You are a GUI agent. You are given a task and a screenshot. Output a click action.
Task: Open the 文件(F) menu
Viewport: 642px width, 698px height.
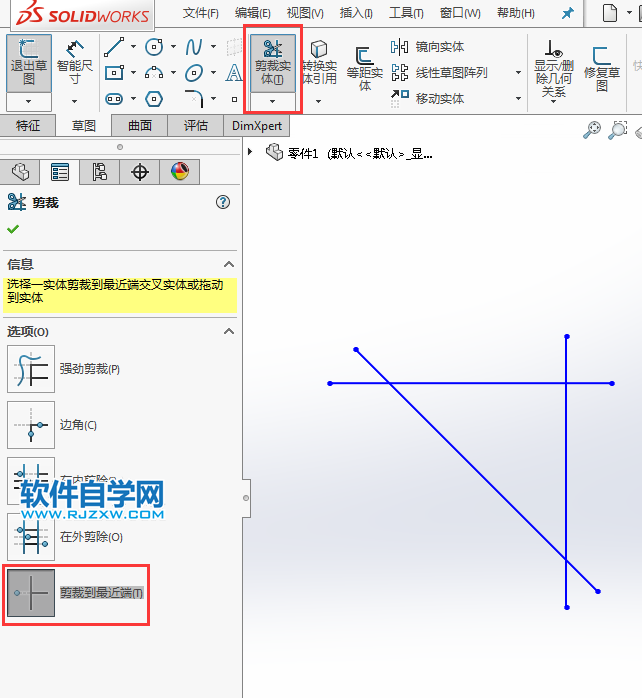201,13
